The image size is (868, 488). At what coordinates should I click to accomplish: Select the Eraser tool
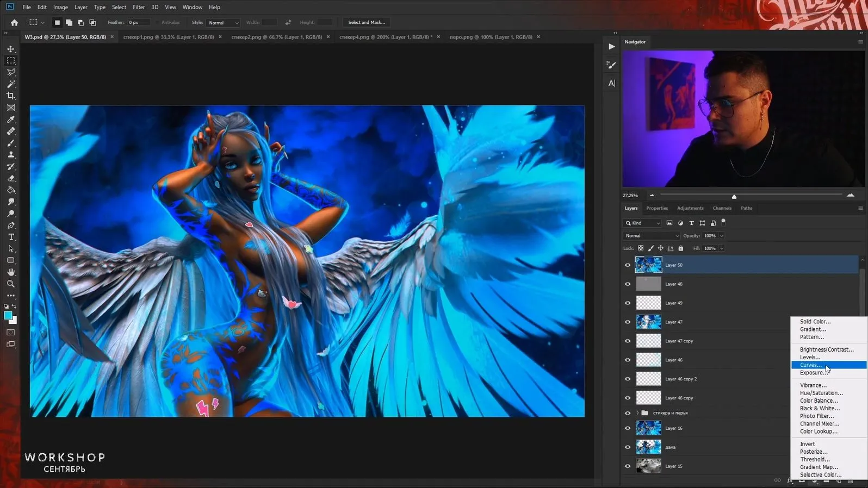click(11, 178)
